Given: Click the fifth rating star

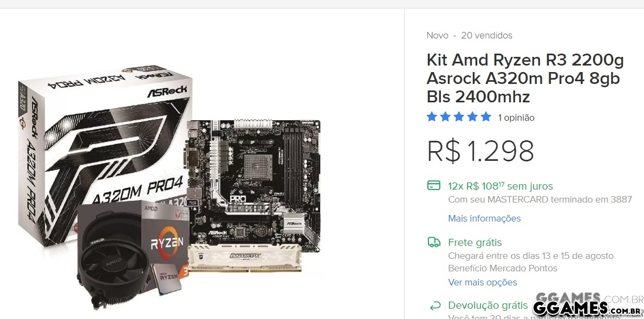Looking at the screenshot, I should [x=486, y=117].
